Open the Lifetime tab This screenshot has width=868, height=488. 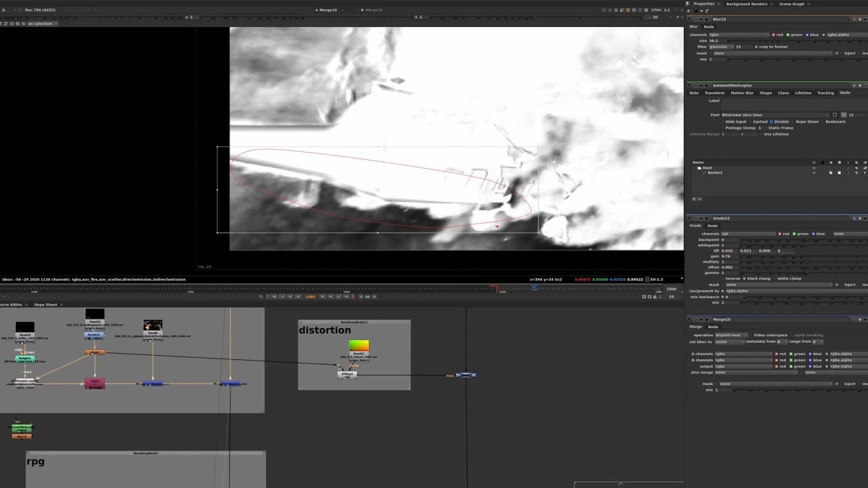[803, 93]
